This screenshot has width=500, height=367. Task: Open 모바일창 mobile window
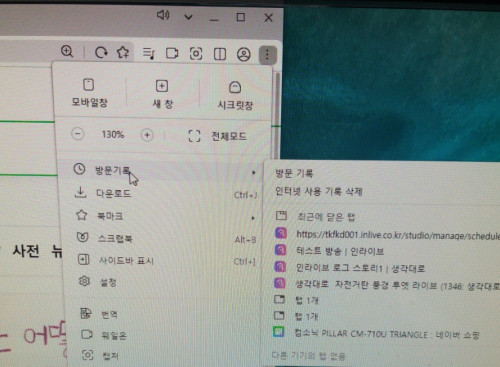click(x=89, y=93)
